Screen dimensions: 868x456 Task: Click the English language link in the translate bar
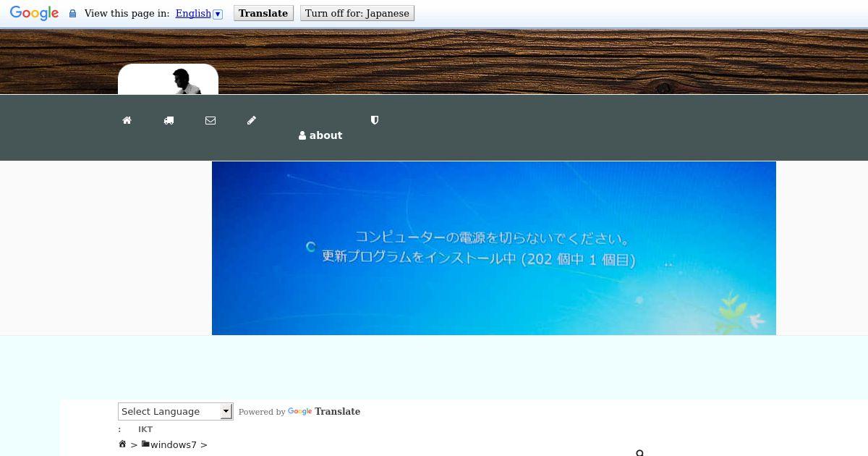[193, 13]
